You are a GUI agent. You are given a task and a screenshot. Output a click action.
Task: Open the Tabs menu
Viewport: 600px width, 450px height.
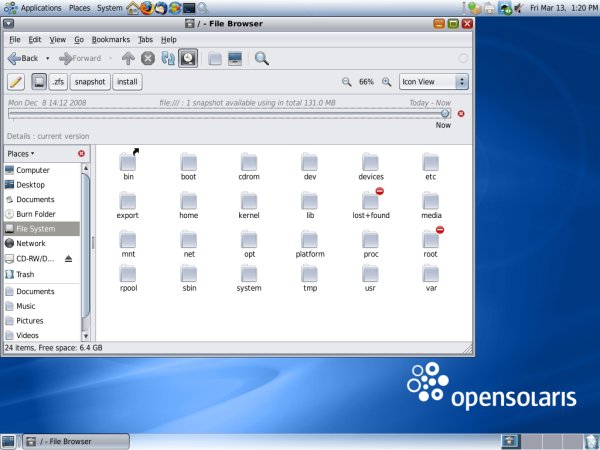pyautogui.click(x=145, y=39)
